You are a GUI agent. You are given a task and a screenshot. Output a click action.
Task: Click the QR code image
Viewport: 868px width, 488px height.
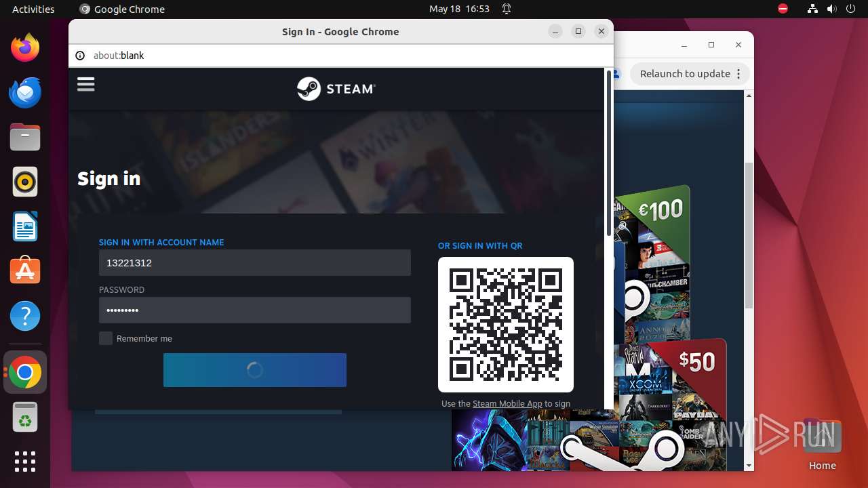(506, 325)
